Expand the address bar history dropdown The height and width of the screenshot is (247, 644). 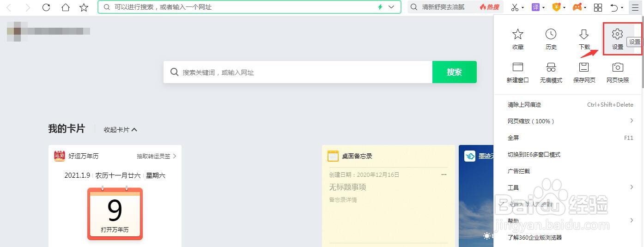pos(392,7)
